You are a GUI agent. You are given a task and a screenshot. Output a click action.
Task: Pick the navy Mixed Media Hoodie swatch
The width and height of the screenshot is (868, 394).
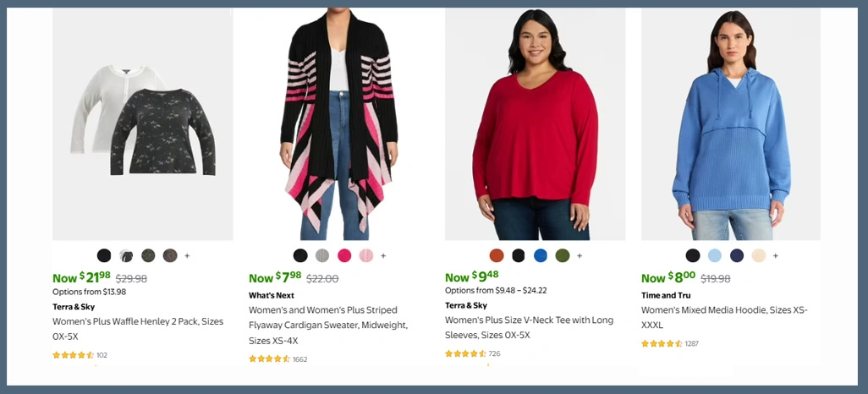(737, 255)
